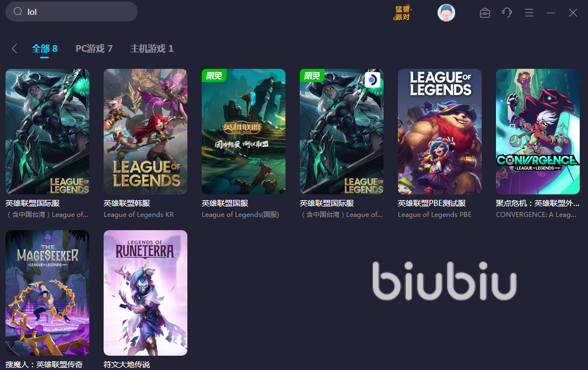Open the 英雄联盟PBE测试服 cover
This screenshot has height=370, width=588.
[440, 132]
